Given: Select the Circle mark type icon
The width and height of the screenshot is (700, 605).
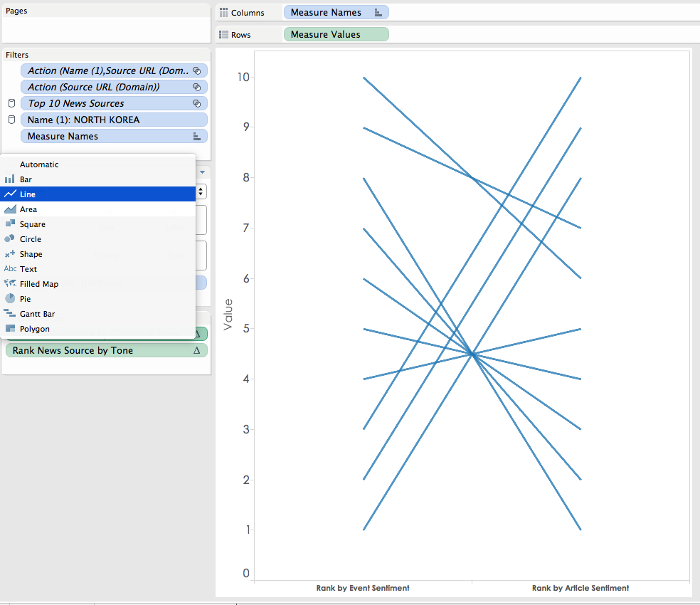Looking at the screenshot, I should (x=9, y=238).
